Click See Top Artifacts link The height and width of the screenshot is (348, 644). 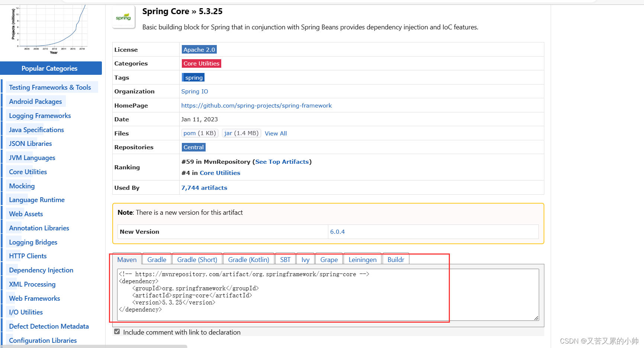[282, 162]
